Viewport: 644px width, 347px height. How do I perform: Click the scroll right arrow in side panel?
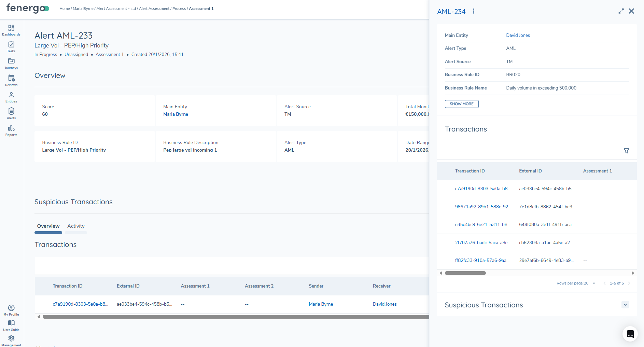[x=633, y=273]
